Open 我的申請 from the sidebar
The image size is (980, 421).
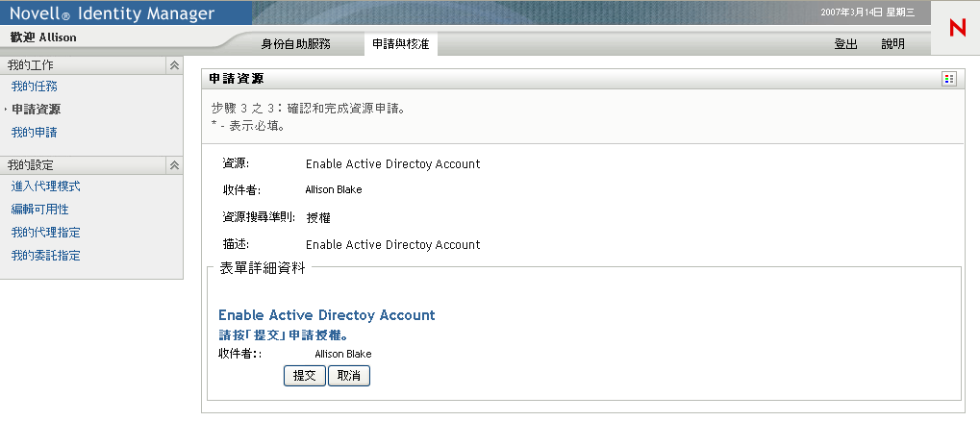pos(34,133)
